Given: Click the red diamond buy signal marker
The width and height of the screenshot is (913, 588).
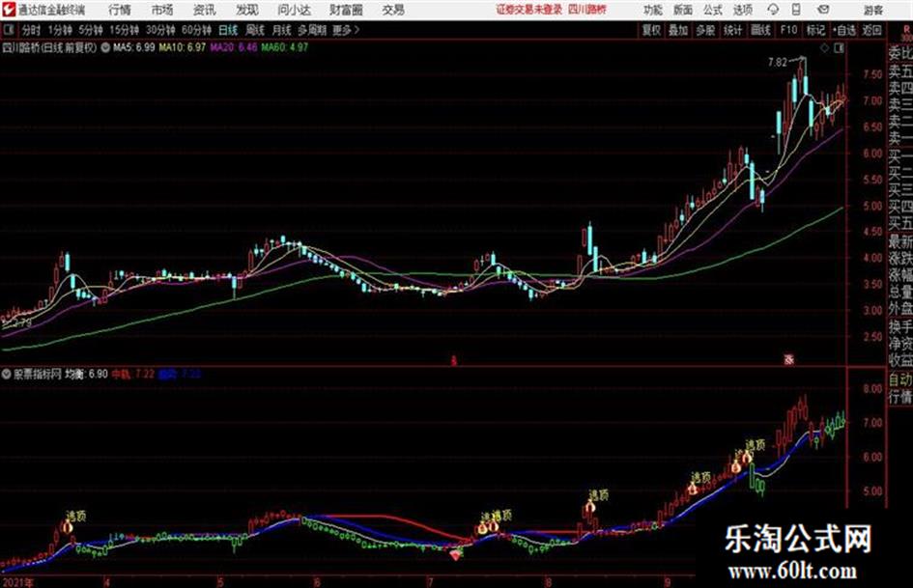Looking at the screenshot, I should [456, 555].
